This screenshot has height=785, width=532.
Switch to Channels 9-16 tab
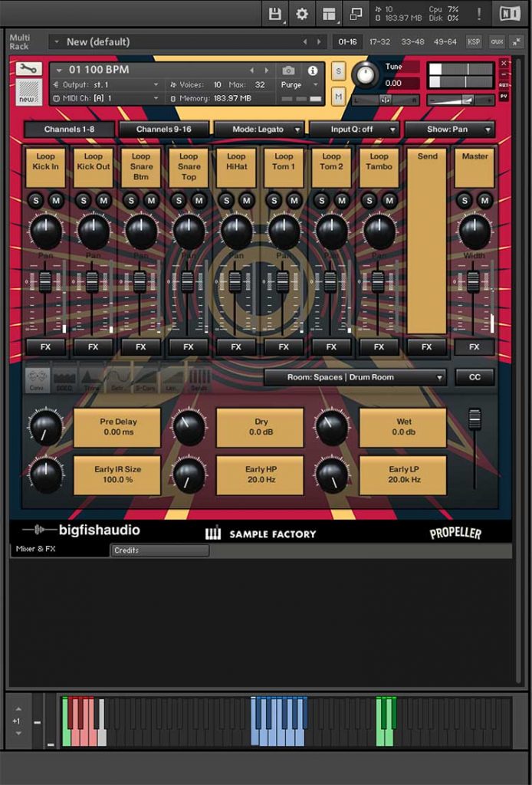coord(163,129)
